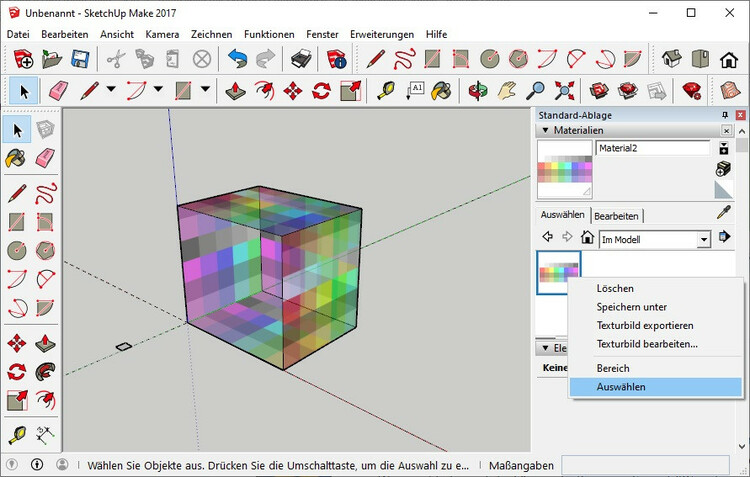This screenshot has width=750, height=477.
Task: Click the Material2 name field
Action: pos(651,148)
